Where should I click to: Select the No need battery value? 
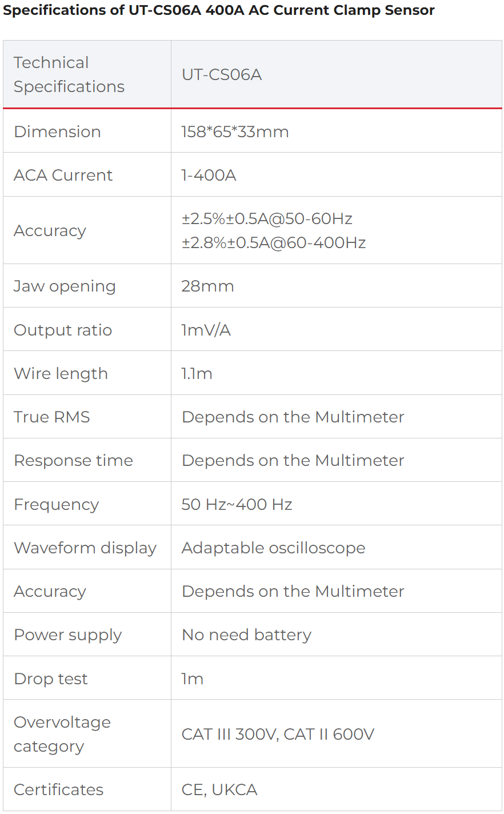(246, 635)
